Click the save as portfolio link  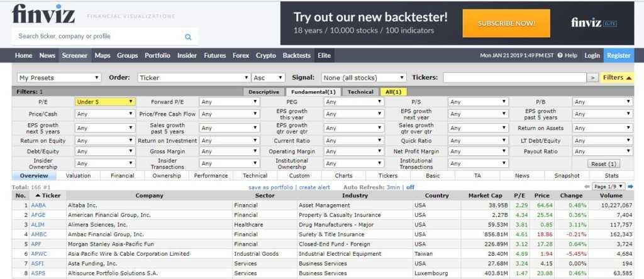271,187
